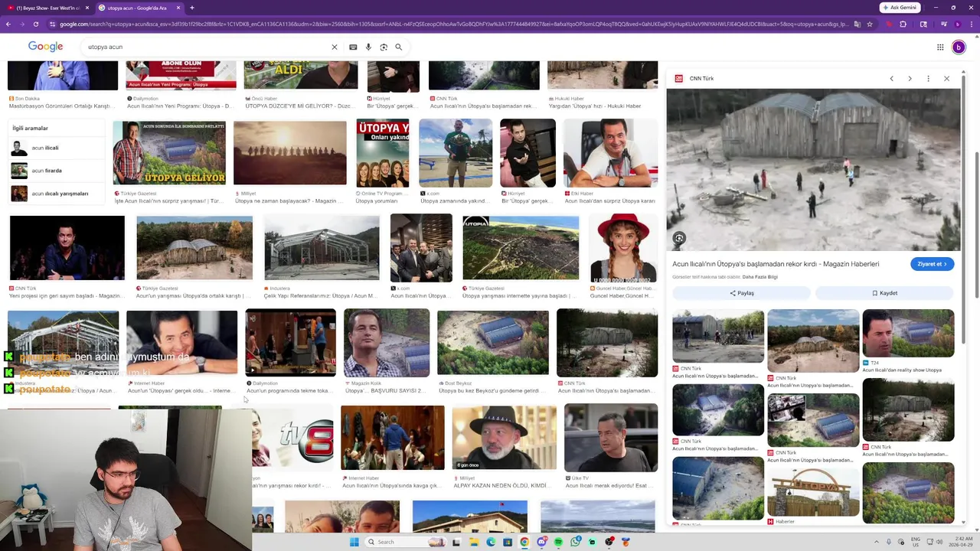Reload the page
The image size is (980, 551).
tap(35, 24)
